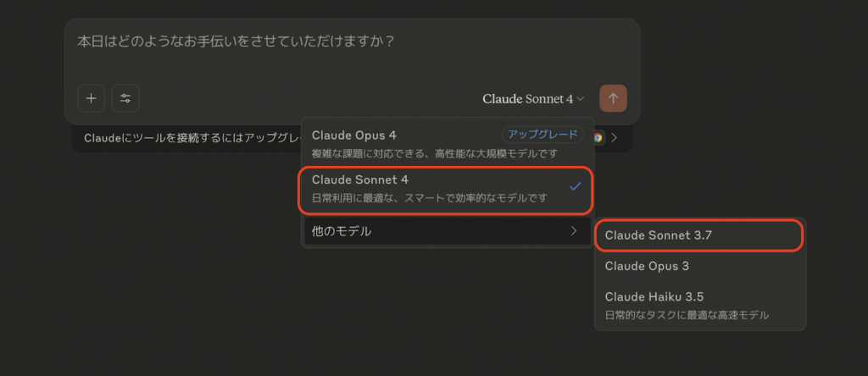Screen dimensions: 868x376
Task: Send the message with the up-arrow button
Action: tap(614, 98)
